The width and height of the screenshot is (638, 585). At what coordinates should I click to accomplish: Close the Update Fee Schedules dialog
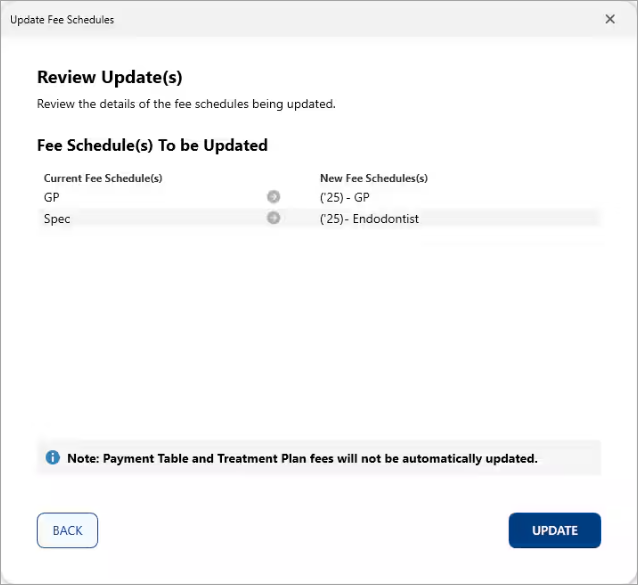610,19
